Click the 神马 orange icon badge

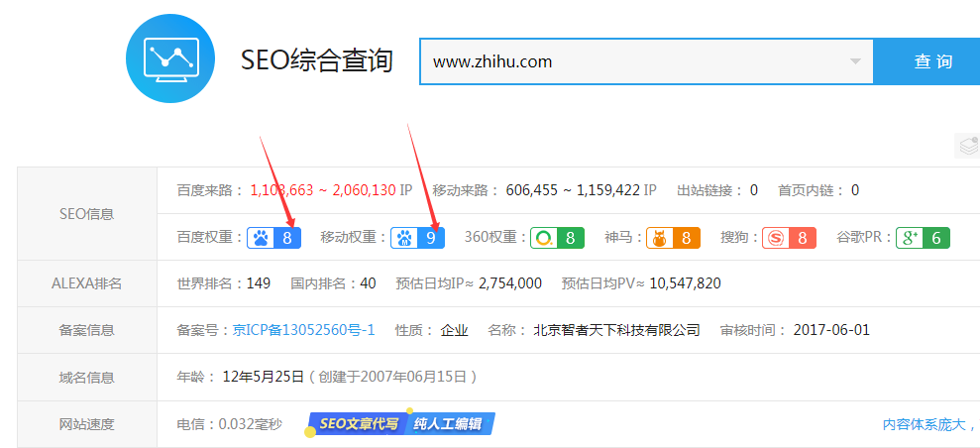[659, 238]
